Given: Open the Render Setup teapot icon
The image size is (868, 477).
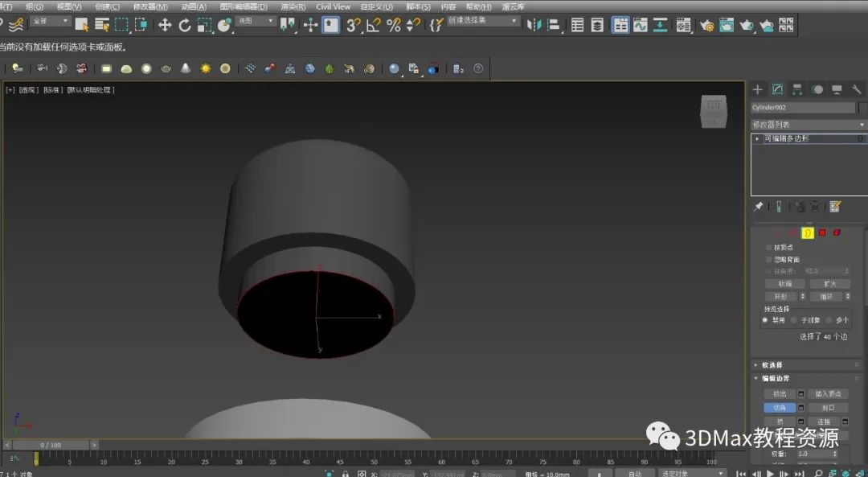Looking at the screenshot, I should 706,25.
